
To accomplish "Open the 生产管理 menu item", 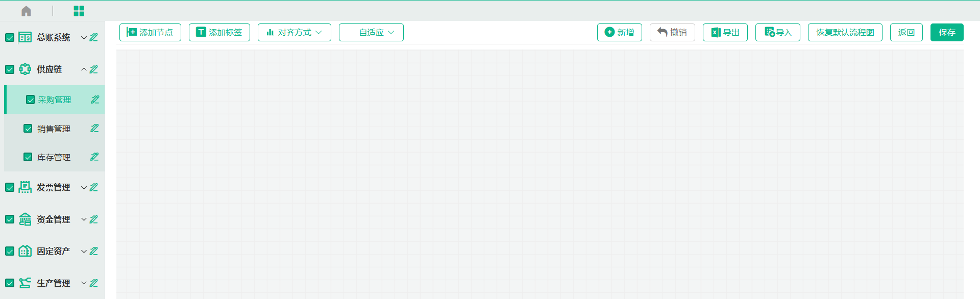I will pos(54,283).
